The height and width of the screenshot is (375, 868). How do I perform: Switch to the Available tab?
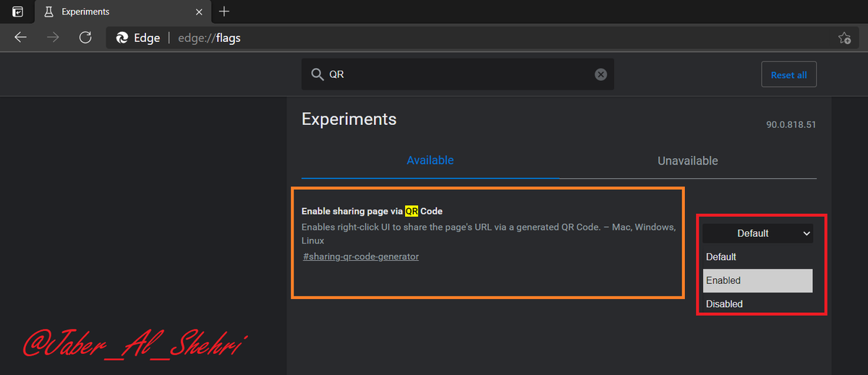[430, 160]
